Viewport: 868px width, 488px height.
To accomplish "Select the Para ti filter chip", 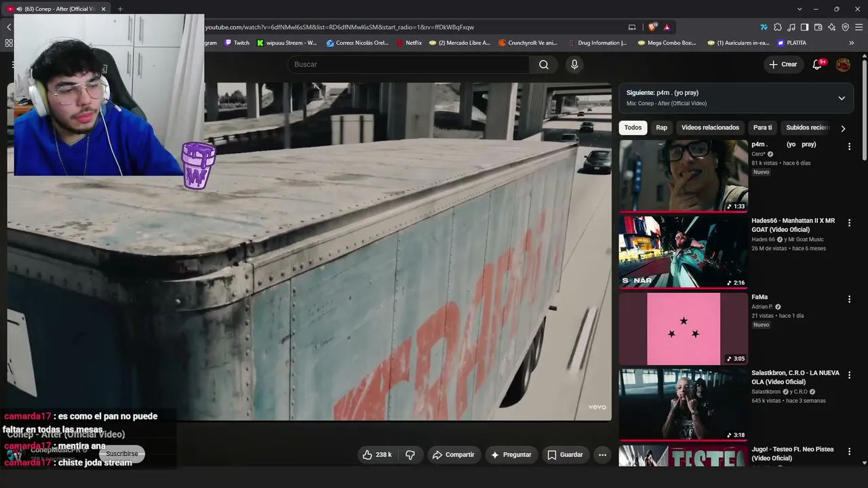I will (x=762, y=127).
